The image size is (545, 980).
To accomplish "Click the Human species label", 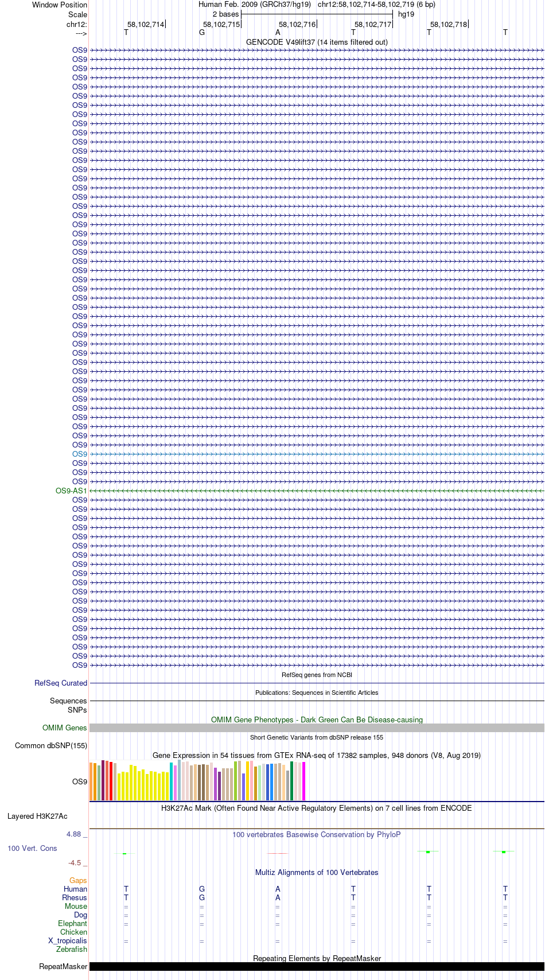I will pos(75,889).
